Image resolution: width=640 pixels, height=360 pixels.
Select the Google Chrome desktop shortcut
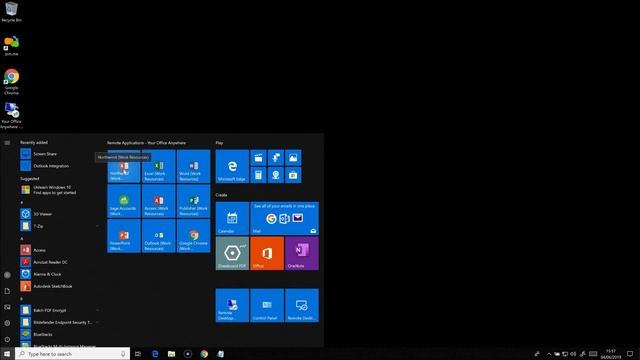point(11,82)
